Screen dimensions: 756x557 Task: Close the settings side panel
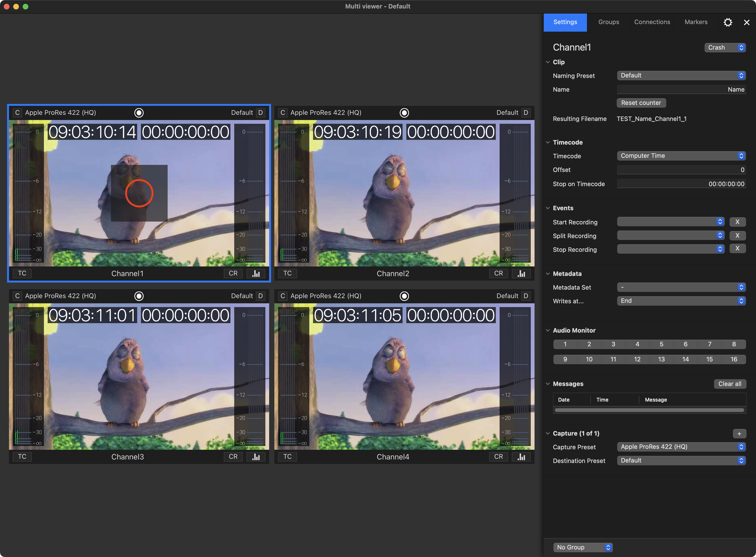747,22
